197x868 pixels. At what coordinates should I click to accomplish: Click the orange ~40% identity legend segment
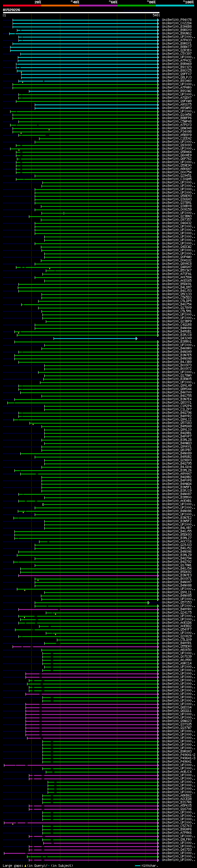[x=60, y=6]
